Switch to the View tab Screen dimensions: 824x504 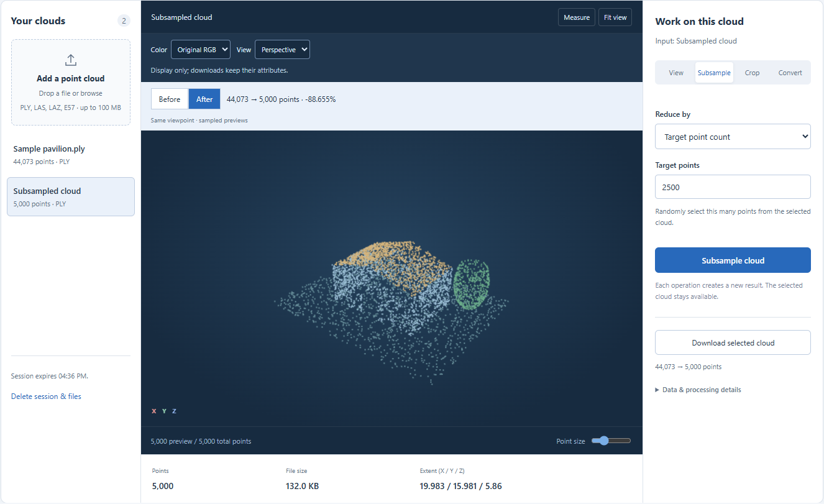coord(676,73)
